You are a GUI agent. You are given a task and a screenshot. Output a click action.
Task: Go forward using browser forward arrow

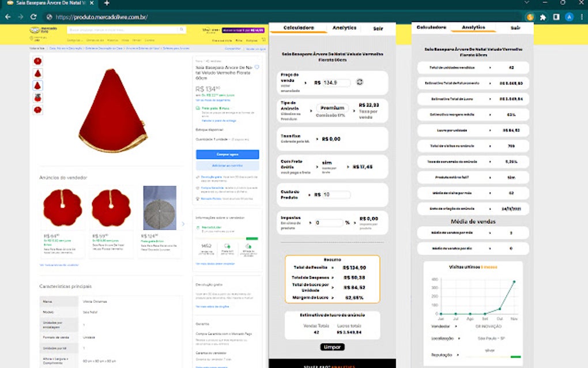(21, 17)
